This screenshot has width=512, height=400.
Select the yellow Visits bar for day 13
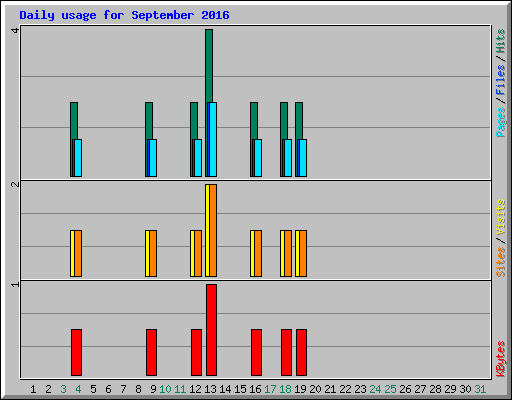[x=207, y=230]
